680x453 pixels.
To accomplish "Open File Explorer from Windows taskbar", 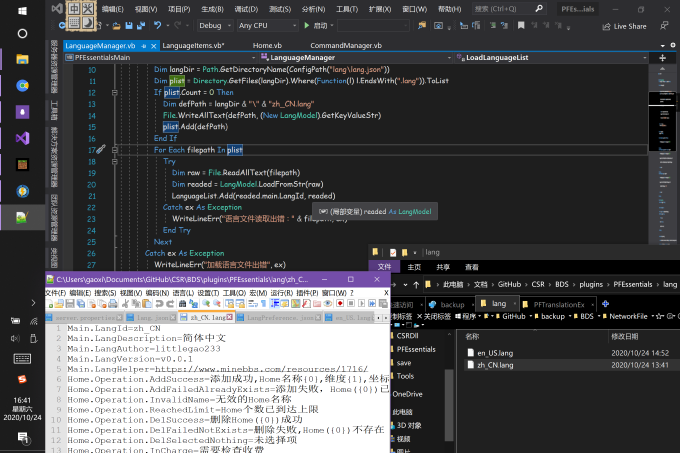I will pos(22,59).
